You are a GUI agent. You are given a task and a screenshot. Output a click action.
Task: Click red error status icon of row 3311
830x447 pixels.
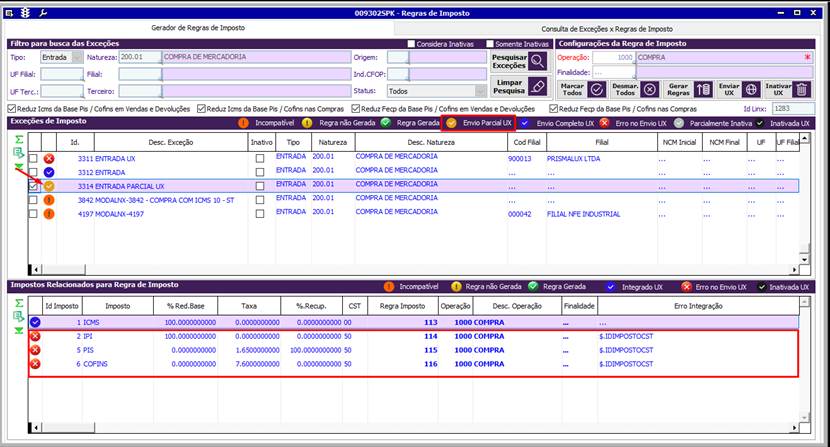tap(49, 158)
